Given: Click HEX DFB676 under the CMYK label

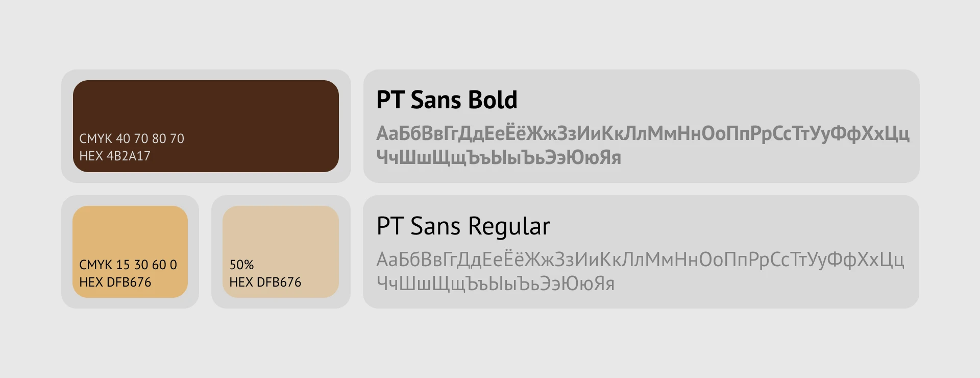Looking at the screenshot, I should click(115, 282).
